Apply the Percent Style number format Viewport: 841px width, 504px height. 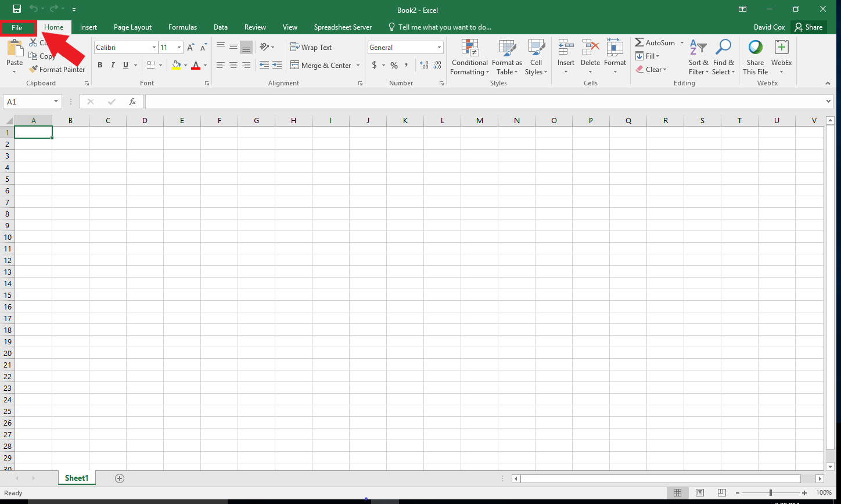tap(393, 66)
